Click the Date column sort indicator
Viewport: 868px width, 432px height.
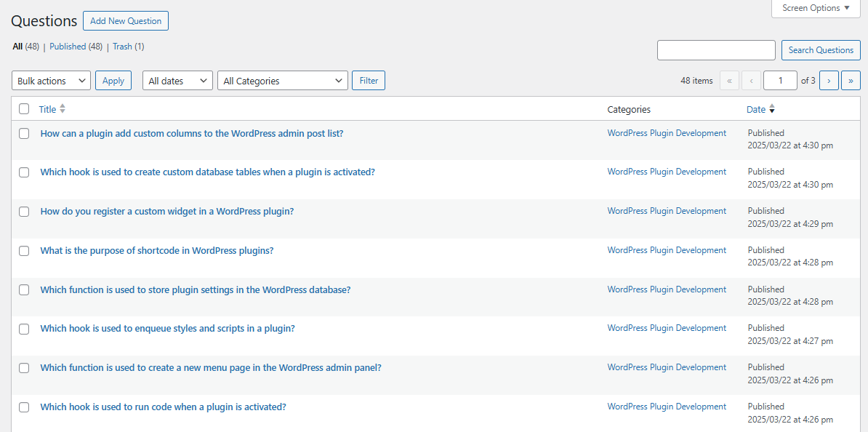[x=772, y=109]
